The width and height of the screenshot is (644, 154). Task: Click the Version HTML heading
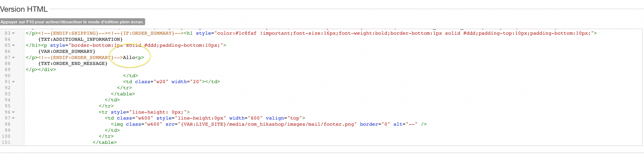point(24,9)
